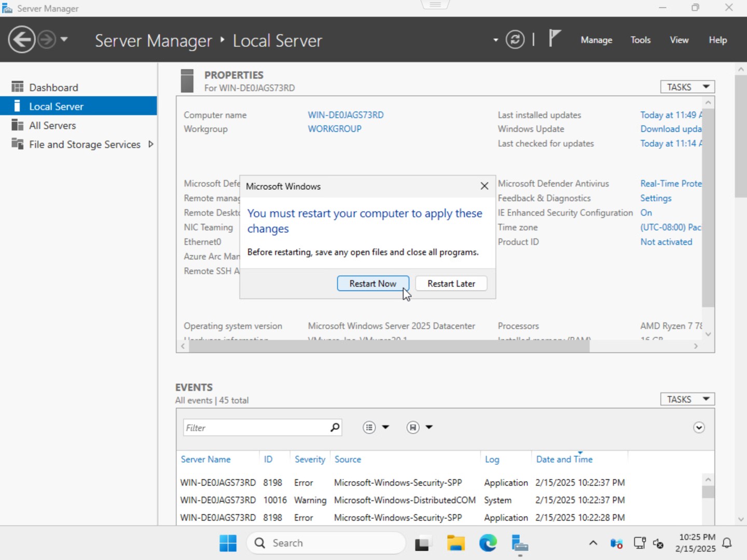This screenshot has height=560, width=747.
Task: Click computer name WIN-DE0JAGS73RD link
Action: coord(346,115)
